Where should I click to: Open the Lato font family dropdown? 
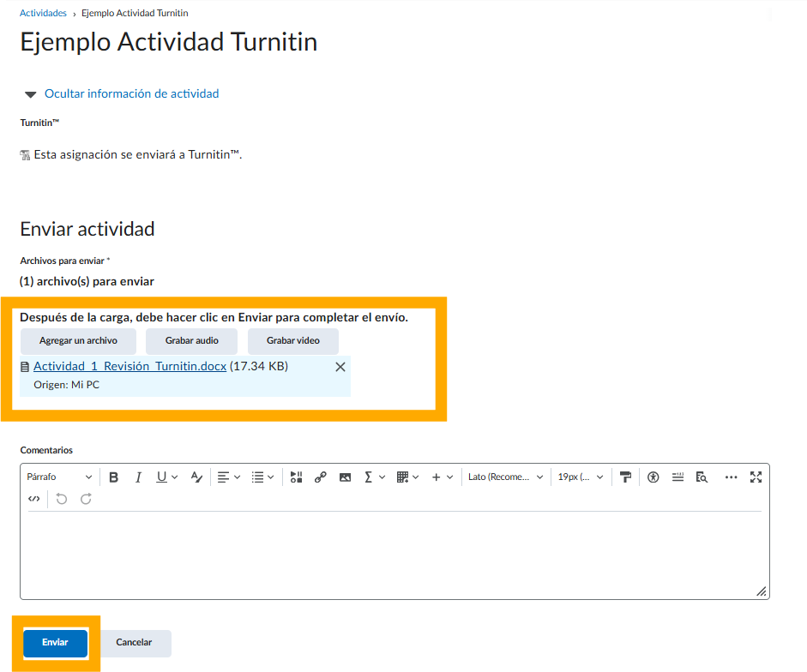click(x=505, y=477)
